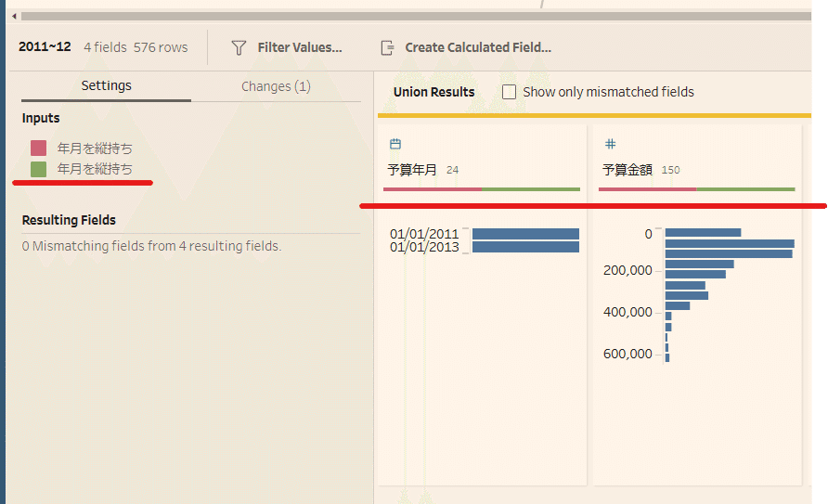Click the date type icon above 予算年月
828x504 pixels.
[395, 144]
